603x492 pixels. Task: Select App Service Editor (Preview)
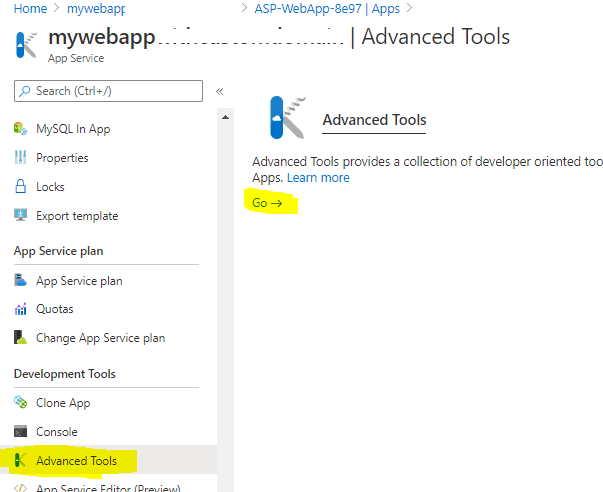coord(107,488)
